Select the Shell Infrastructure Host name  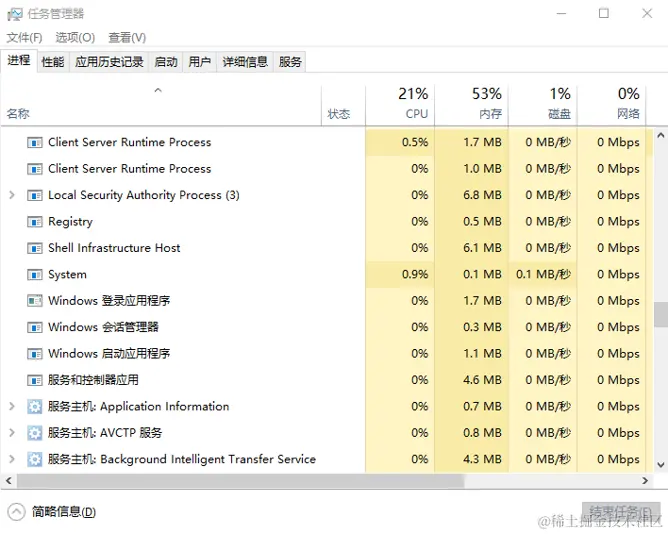click(114, 248)
